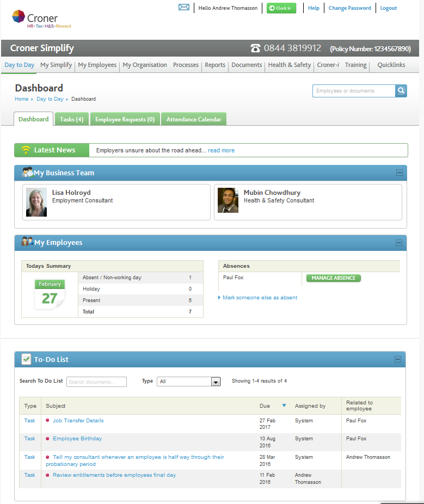This screenshot has height=504, width=424.
Task: Open Quicklinks menu
Action: [391, 65]
